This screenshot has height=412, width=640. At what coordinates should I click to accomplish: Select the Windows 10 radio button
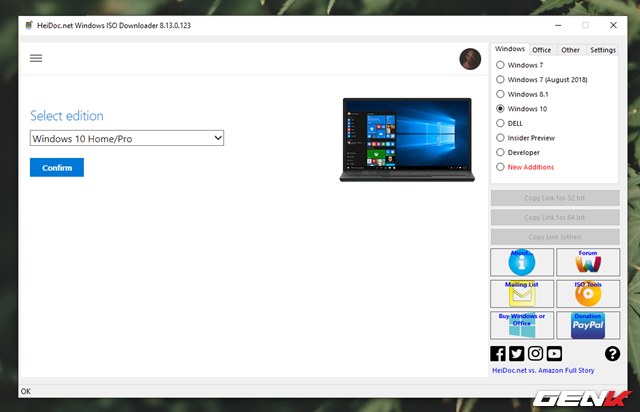point(500,109)
